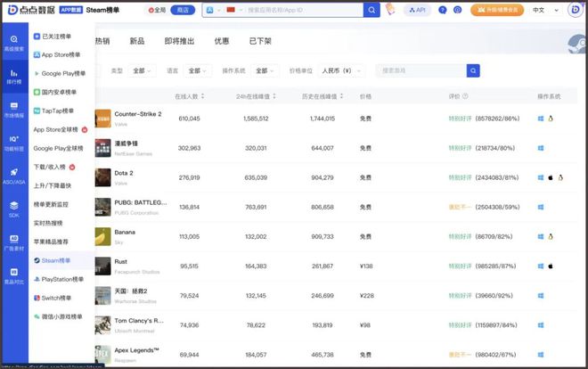
Task: Open PlayStation charts menu item
Action: pos(59,279)
